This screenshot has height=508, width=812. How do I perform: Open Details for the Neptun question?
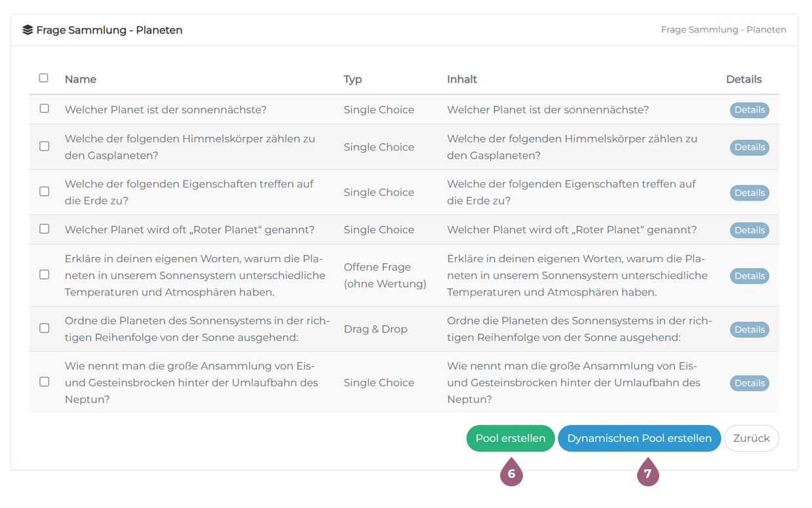pos(749,383)
